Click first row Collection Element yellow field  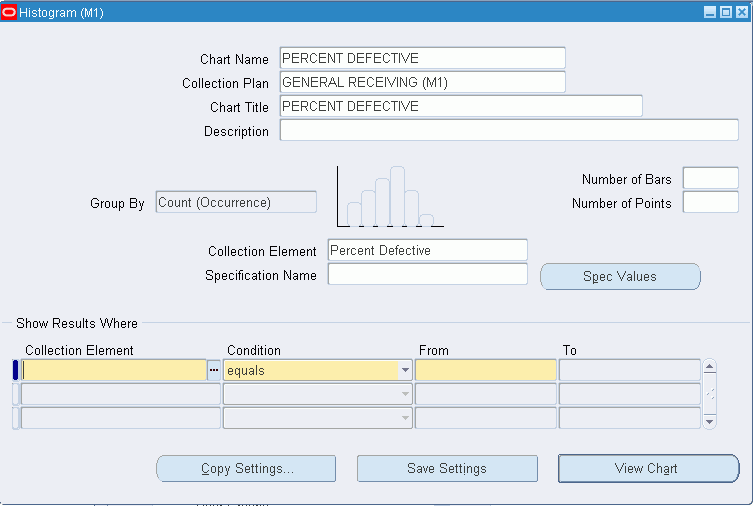[x=114, y=370]
